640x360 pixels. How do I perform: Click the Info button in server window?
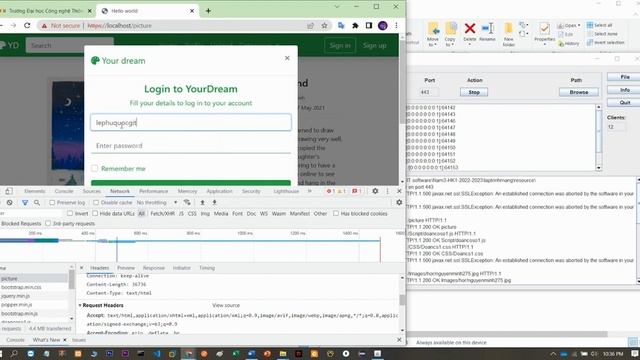pos(625,90)
